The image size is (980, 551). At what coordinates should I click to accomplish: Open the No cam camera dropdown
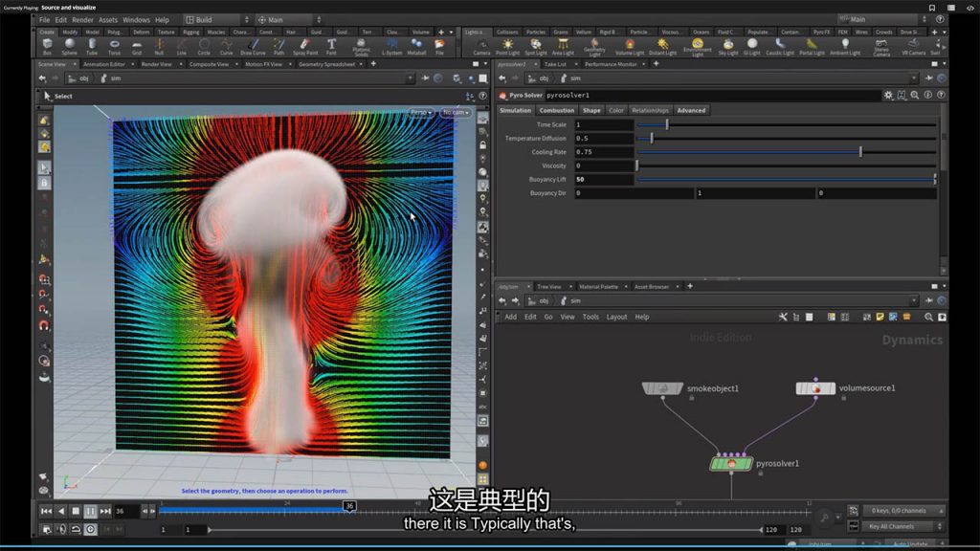coord(456,113)
